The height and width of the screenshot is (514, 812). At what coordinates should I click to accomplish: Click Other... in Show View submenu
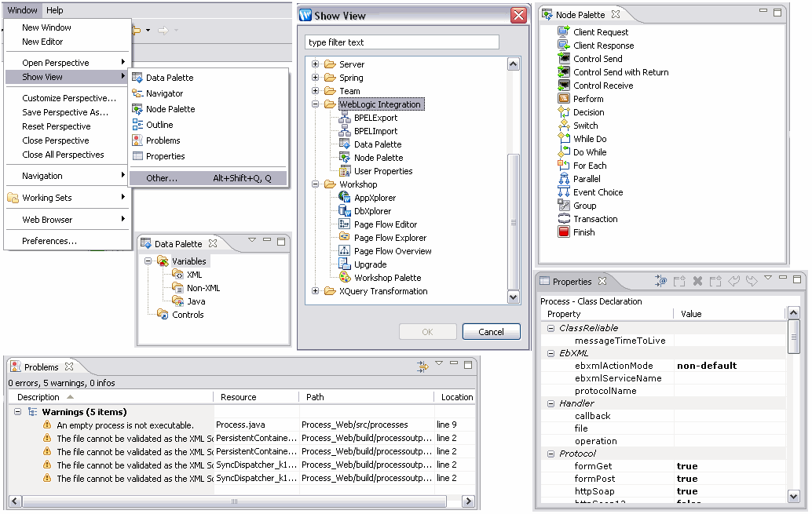click(208, 178)
